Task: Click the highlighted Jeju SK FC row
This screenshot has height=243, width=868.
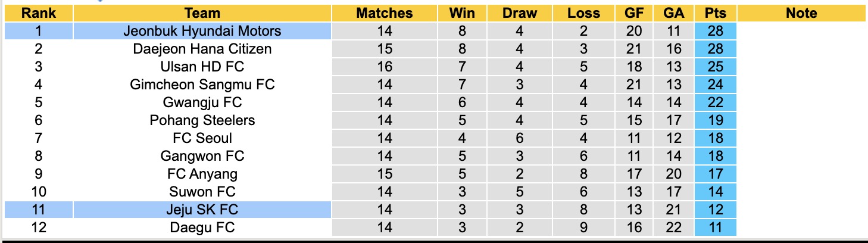Action: click(x=202, y=210)
